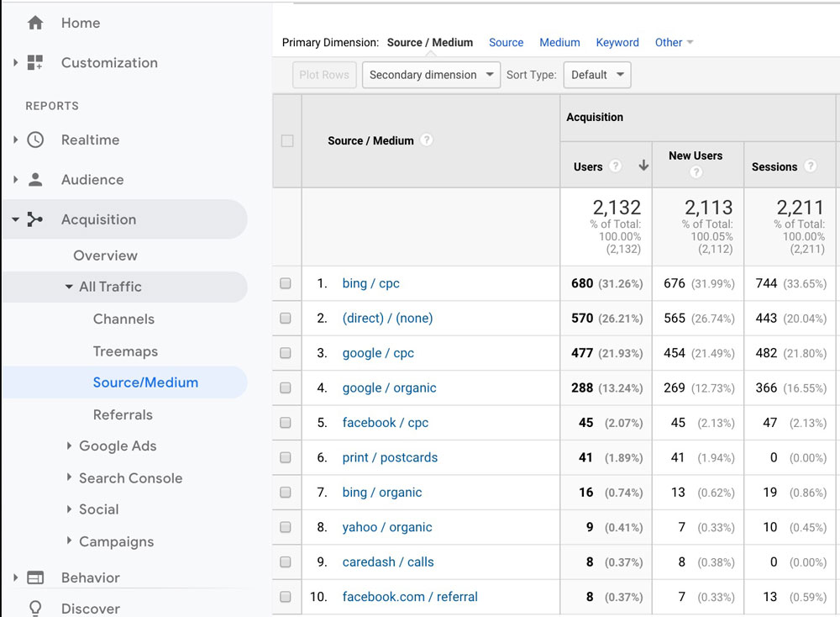Viewport: 840px width, 617px height.
Task: Collapse the Acquisition section arrow
Action: (x=15, y=219)
